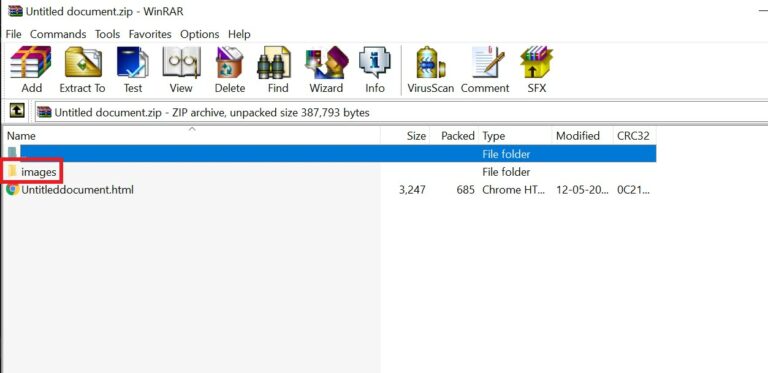
Task: Start the VirusScan tool
Action: pyautogui.click(x=431, y=70)
